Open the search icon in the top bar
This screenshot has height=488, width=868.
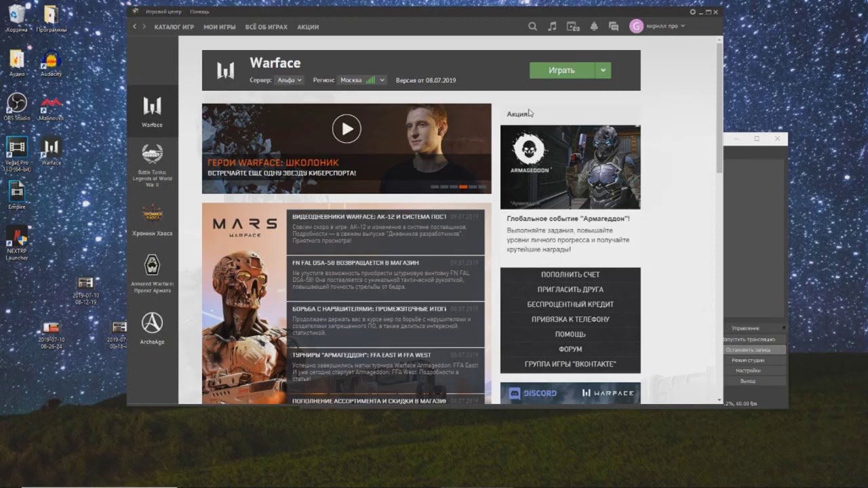[532, 26]
